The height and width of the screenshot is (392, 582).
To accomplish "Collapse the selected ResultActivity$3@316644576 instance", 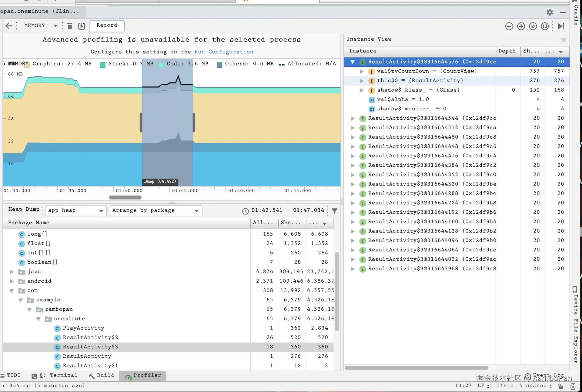I will tap(352, 62).
